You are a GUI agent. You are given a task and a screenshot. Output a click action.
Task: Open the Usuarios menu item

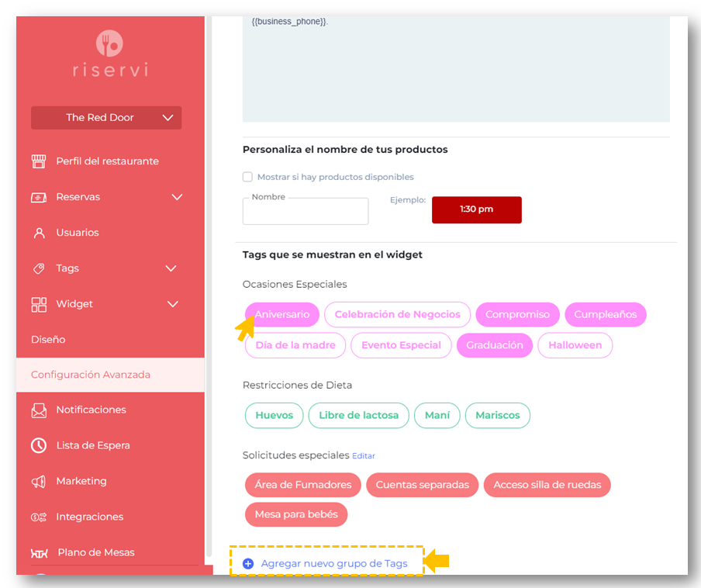(78, 233)
